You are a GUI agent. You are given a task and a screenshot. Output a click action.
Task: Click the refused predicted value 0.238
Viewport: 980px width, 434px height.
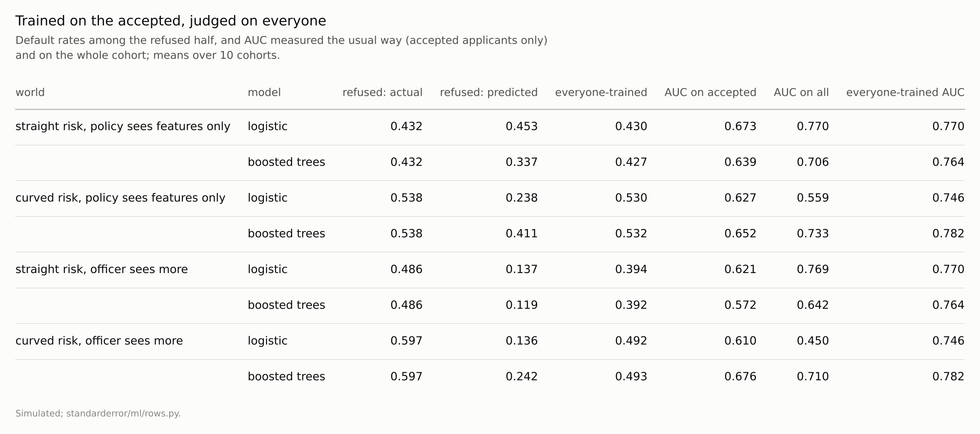coord(522,198)
